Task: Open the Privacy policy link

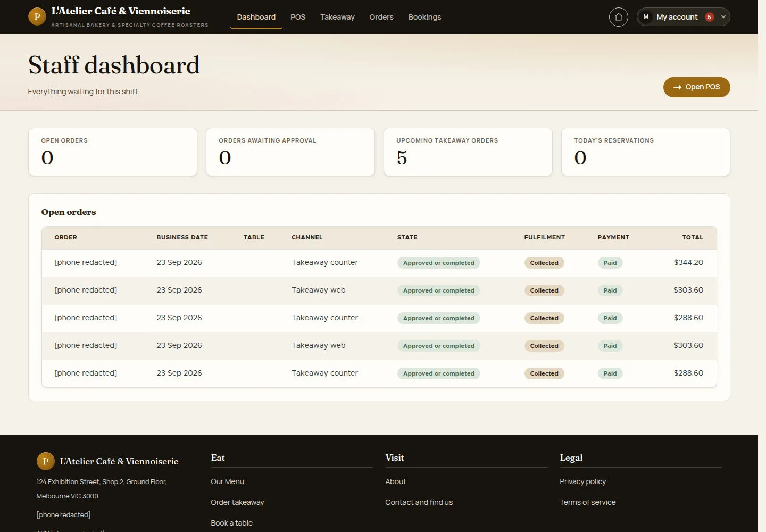Action: coord(583,481)
